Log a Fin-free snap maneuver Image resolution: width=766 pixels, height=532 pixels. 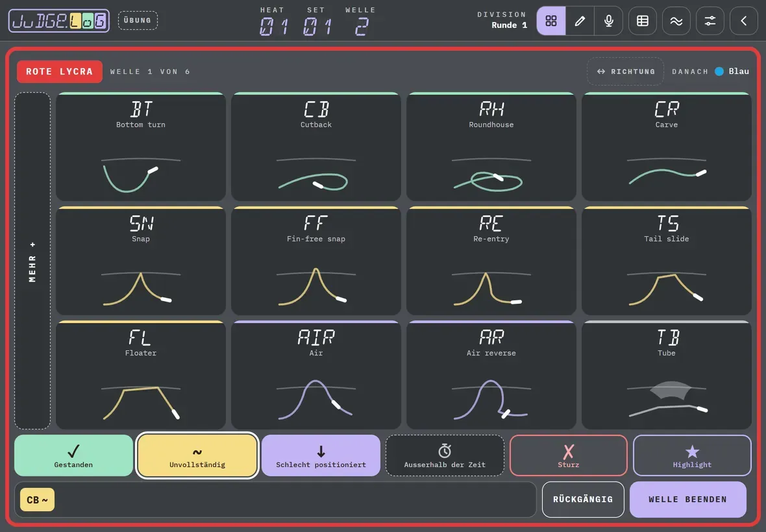click(316, 261)
